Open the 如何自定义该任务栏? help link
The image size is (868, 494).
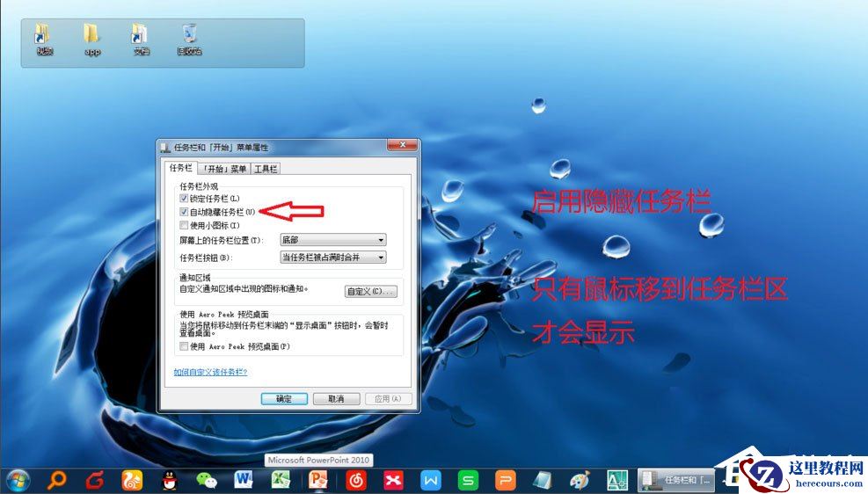coord(210,373)
